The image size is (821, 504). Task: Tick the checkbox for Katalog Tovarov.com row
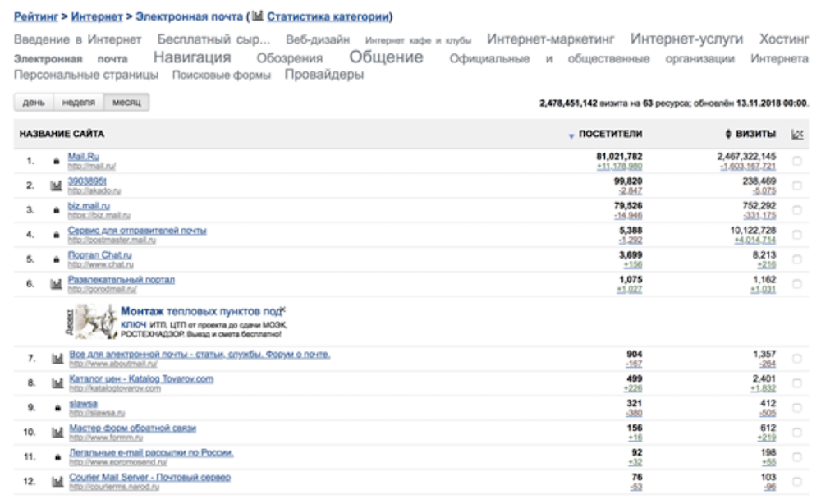point(797,383)
